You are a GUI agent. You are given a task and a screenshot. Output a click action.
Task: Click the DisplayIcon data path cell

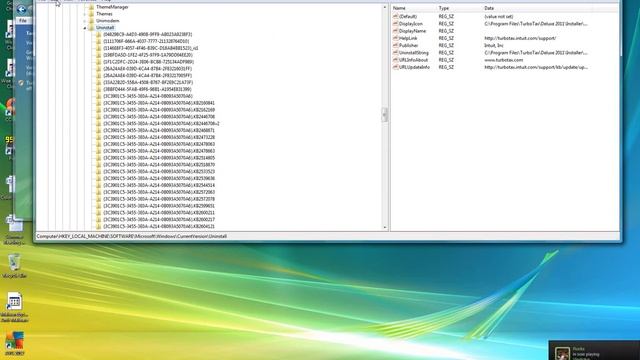pyautogui.click(x=536, y=24)
